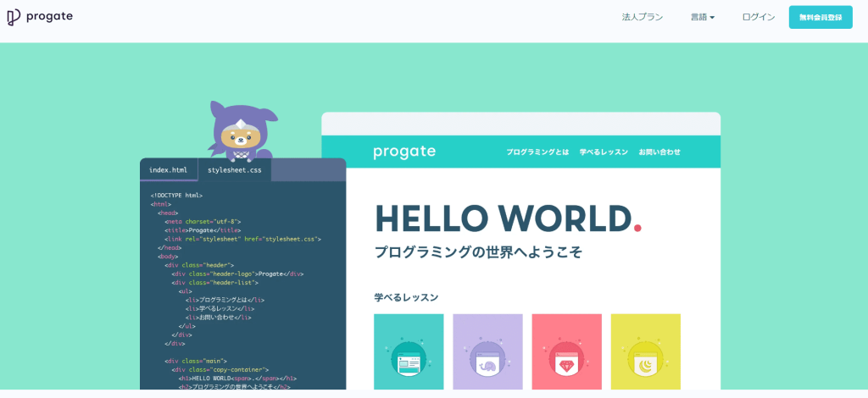868x398 pixels.
Task: Click the ninja dog mascot illustration
Action: pos(242,131)
